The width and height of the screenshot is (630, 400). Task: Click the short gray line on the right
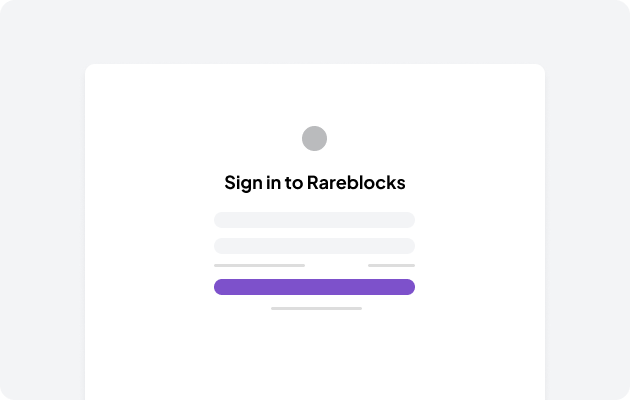click(391, 265)
